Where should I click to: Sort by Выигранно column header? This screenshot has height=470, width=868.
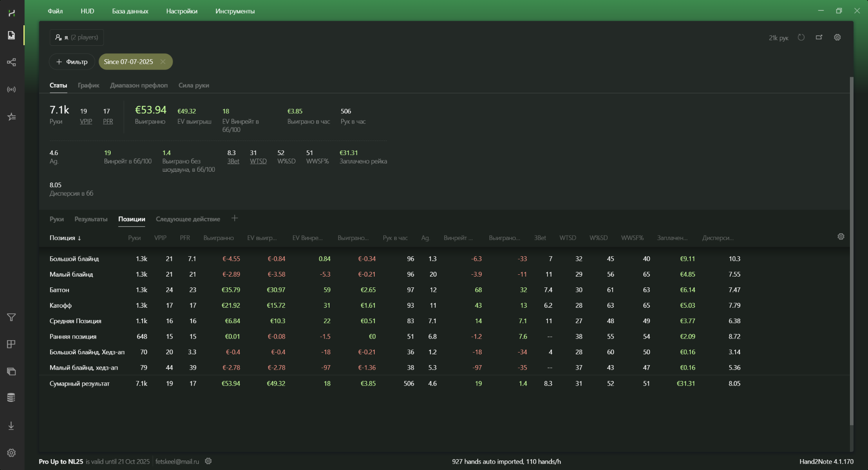218,238
